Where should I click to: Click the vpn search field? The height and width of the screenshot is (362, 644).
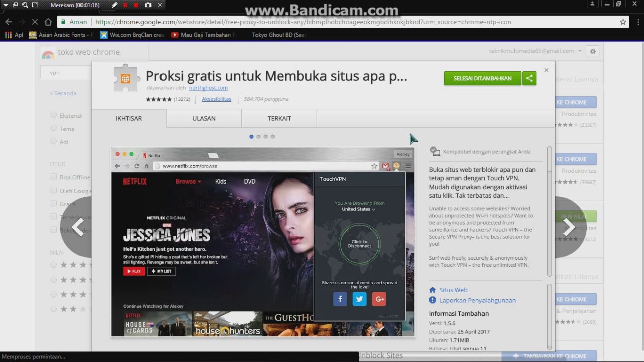66,73
